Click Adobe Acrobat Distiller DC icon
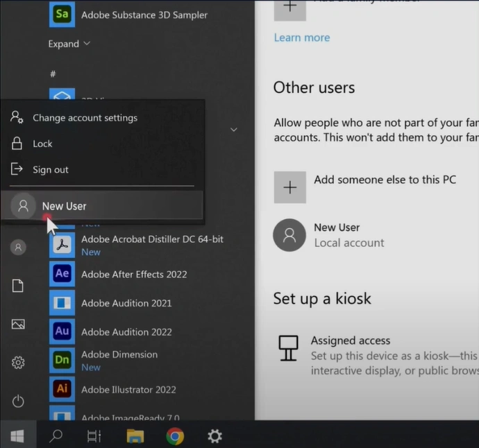Screen dimensions: 479x448 [x=62, y=245]
